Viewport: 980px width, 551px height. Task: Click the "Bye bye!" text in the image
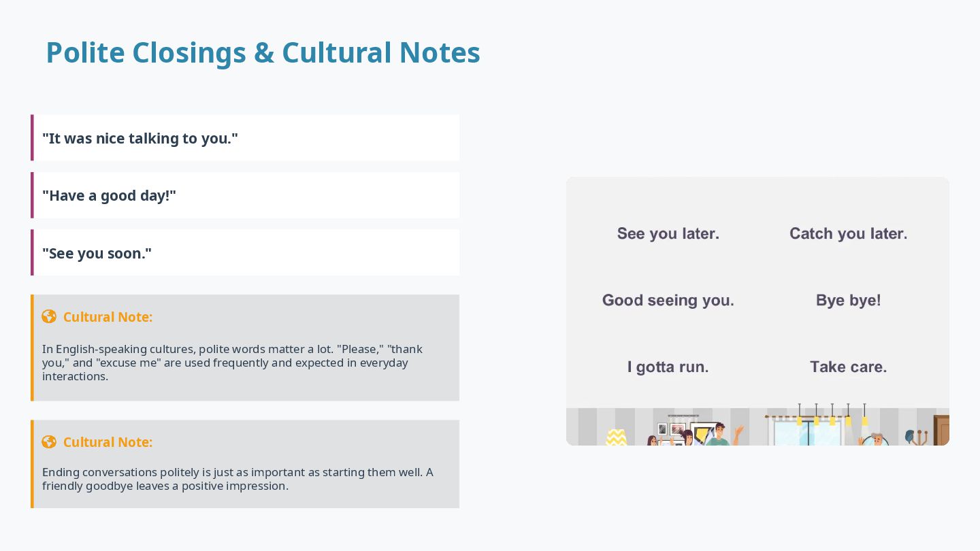click(848, 301)
